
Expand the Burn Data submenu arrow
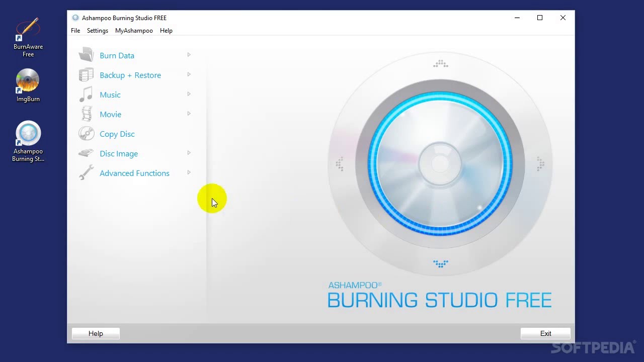(189, 55)
